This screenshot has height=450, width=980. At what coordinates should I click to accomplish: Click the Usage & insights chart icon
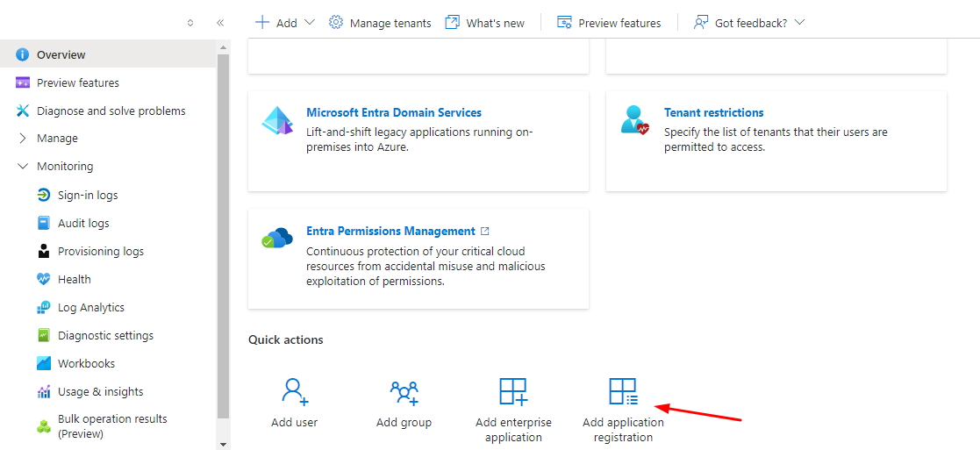[x=43, y=392]
